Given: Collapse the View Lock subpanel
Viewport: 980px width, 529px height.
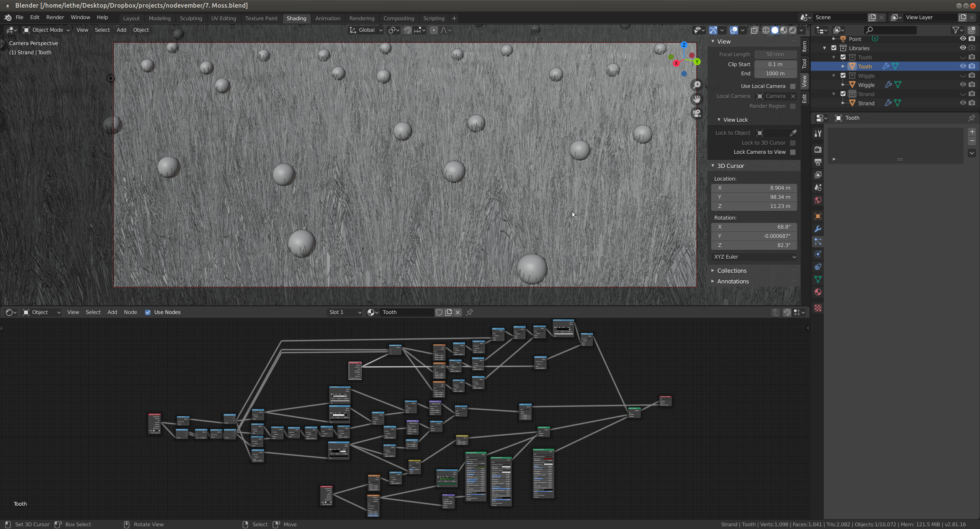Looking at the screenshot, I should click(719, 120).
